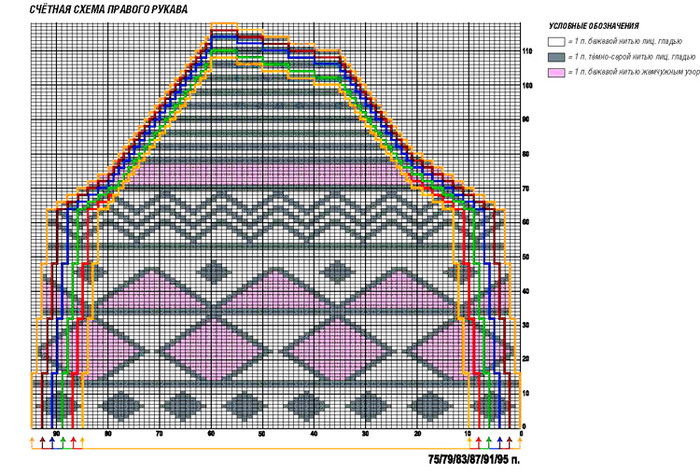Click stitch number 10 on the bottom axis
This screenshot has width=700, height=475.
coord(467,433)
